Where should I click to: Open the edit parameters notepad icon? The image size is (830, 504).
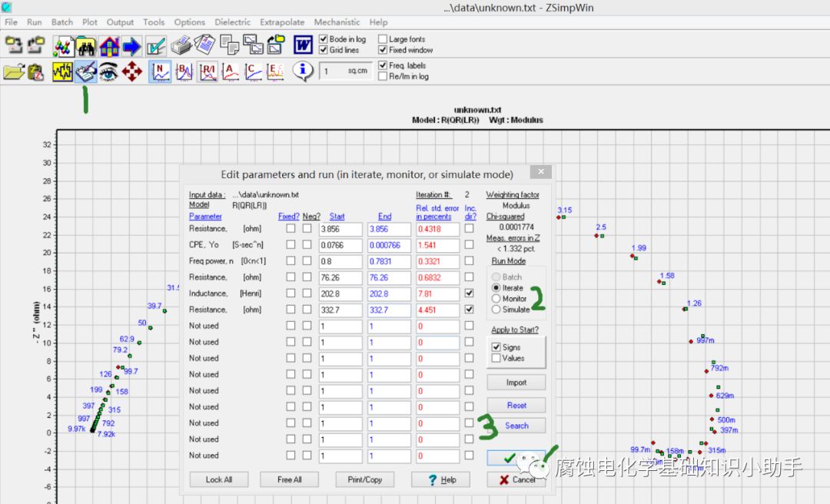(86, 72)
